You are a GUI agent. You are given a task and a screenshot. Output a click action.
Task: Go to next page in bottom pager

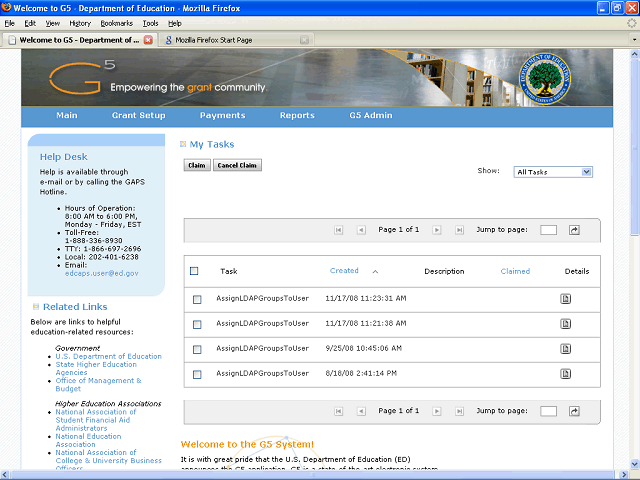point(437,411)
